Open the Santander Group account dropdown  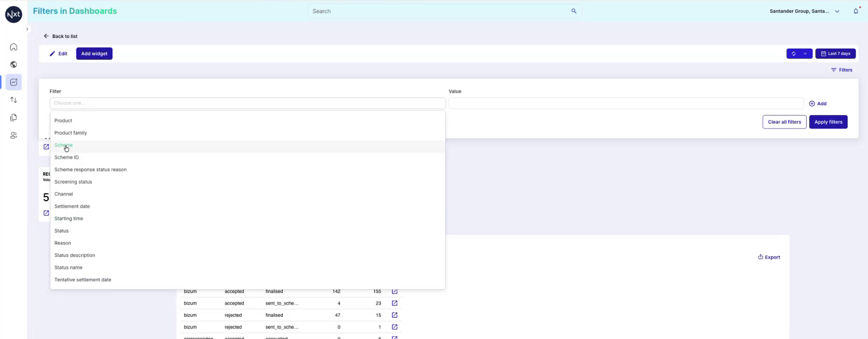click(x=804, y=11)
